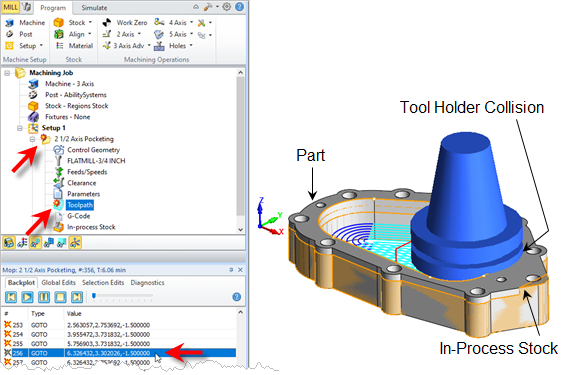Switch to the Program tab
Screen dimensions: 570x375
(x=53, y=8)
